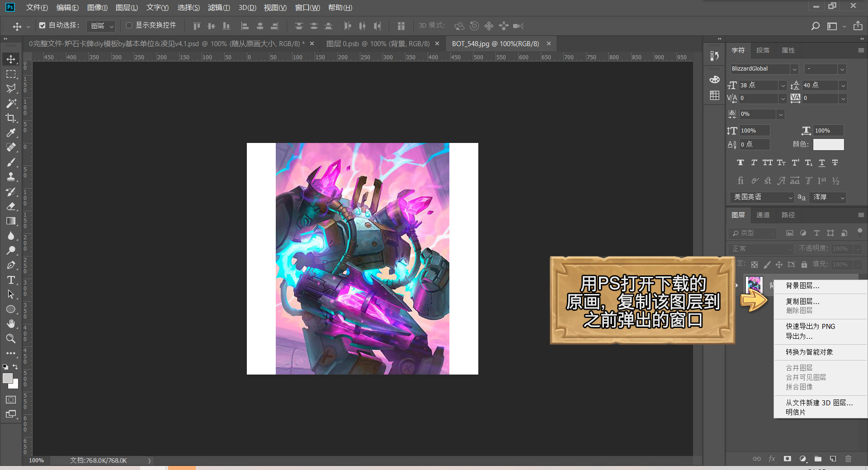Open the 40 点 leading dropdown
The width and height of the screenshot is (868, 470).
[843, 85]
